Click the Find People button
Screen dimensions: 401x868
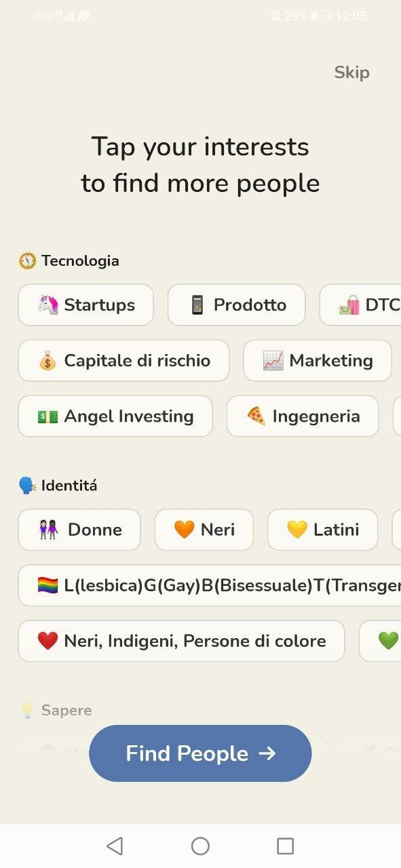point(200,753)
